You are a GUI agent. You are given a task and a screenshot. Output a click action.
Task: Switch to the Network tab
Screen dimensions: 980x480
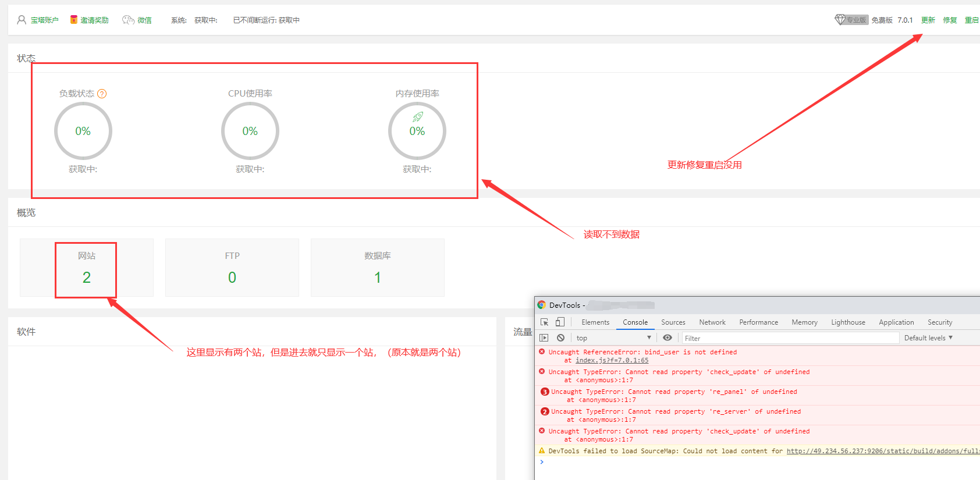tap(712, 322)
